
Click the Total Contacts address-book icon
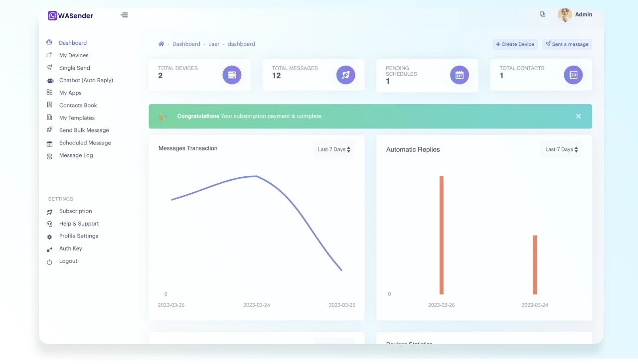tap(573, 75)
